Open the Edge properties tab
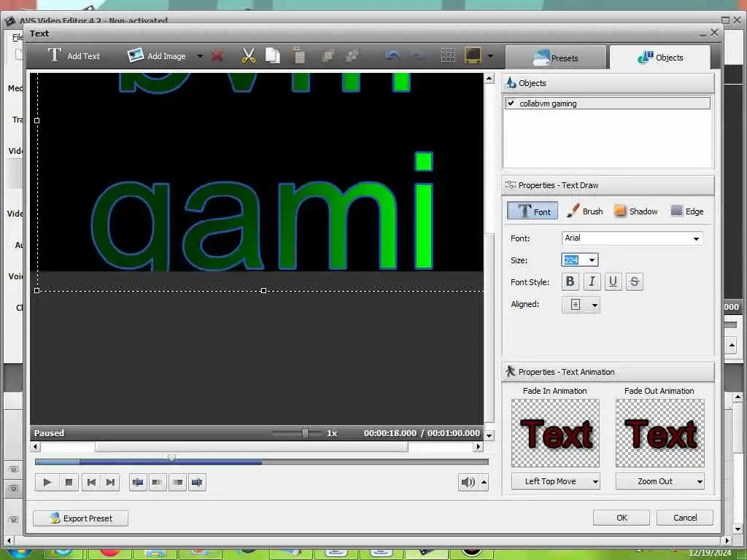Screen dimensions: 747x560 click(x=687, y=211)
